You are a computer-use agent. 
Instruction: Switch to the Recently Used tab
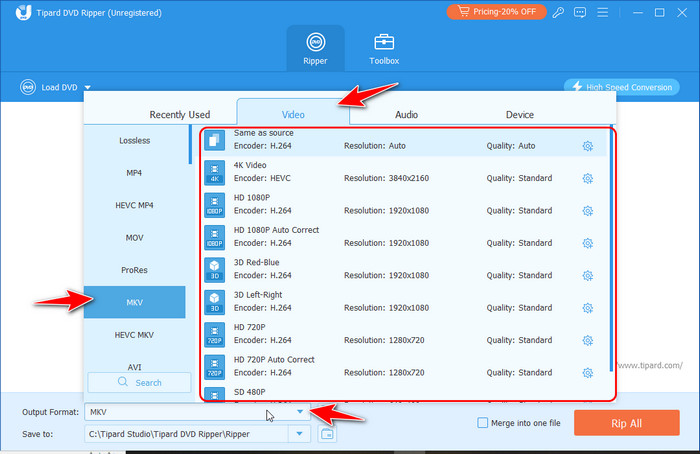[x=179, y=115]
